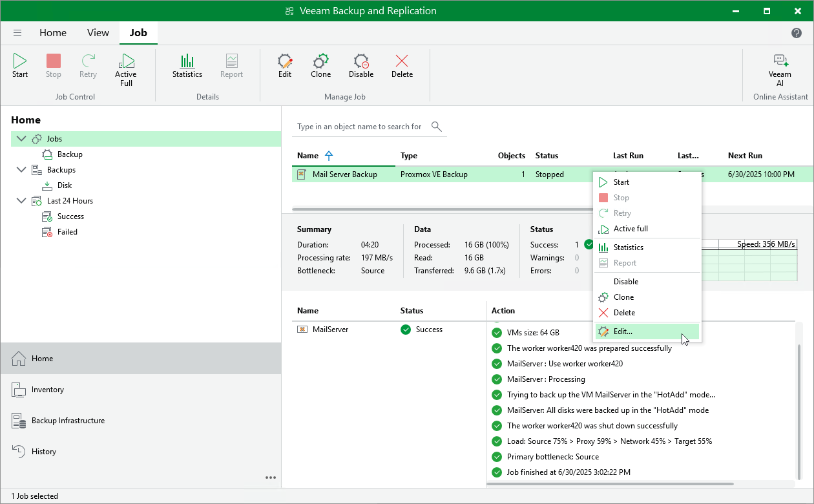Choose Edit... in the context menu
Screen dimensions: 814x504
[623, 331]
